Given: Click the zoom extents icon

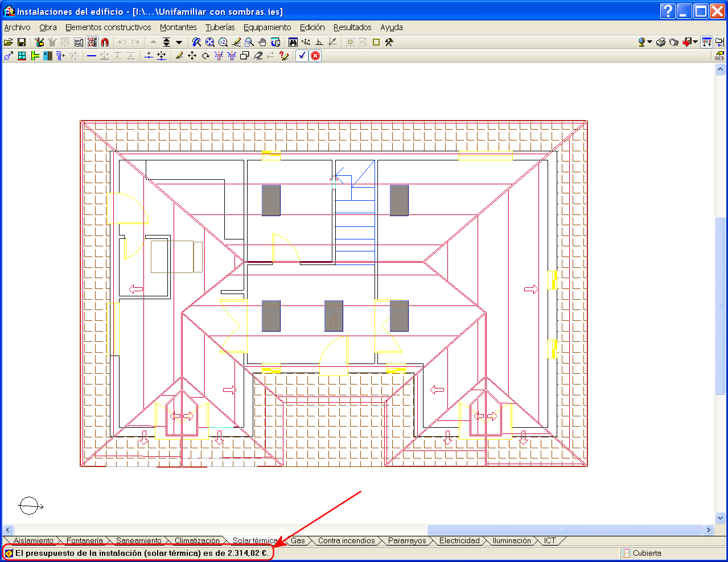Looking at the screenshot, I should 210,42.
